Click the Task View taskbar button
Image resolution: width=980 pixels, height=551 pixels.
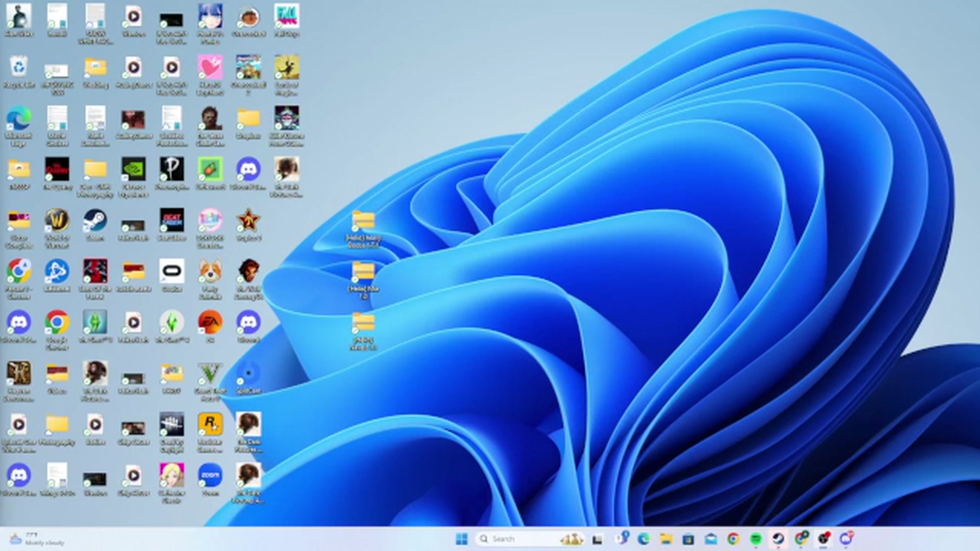(x=597, y=539)
